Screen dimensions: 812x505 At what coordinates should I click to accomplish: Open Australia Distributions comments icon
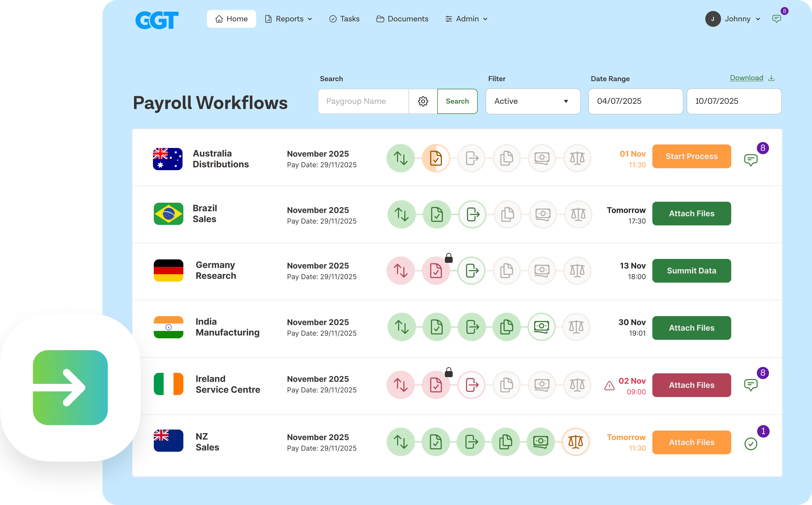(x=751, y=160)
